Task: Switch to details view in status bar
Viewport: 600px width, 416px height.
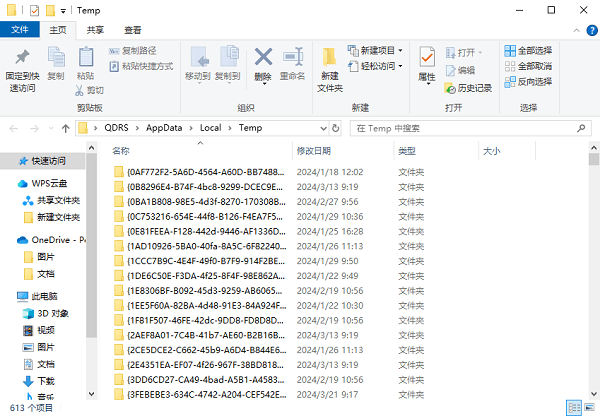Action: pos(572,408)
